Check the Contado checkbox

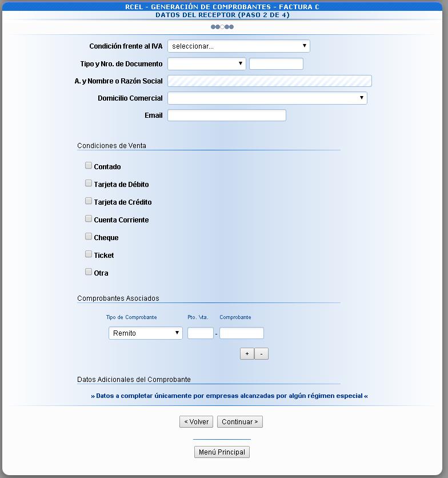89,166
